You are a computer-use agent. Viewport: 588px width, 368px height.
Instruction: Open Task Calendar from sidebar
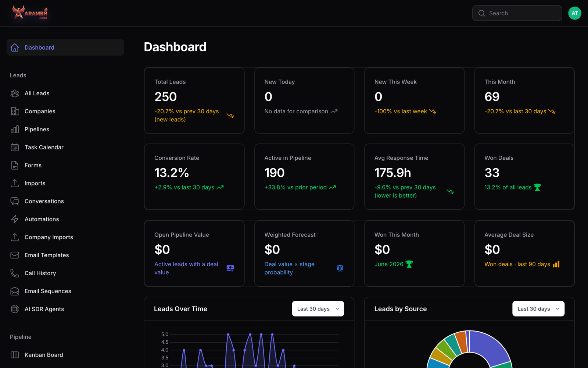coord(65,148)
